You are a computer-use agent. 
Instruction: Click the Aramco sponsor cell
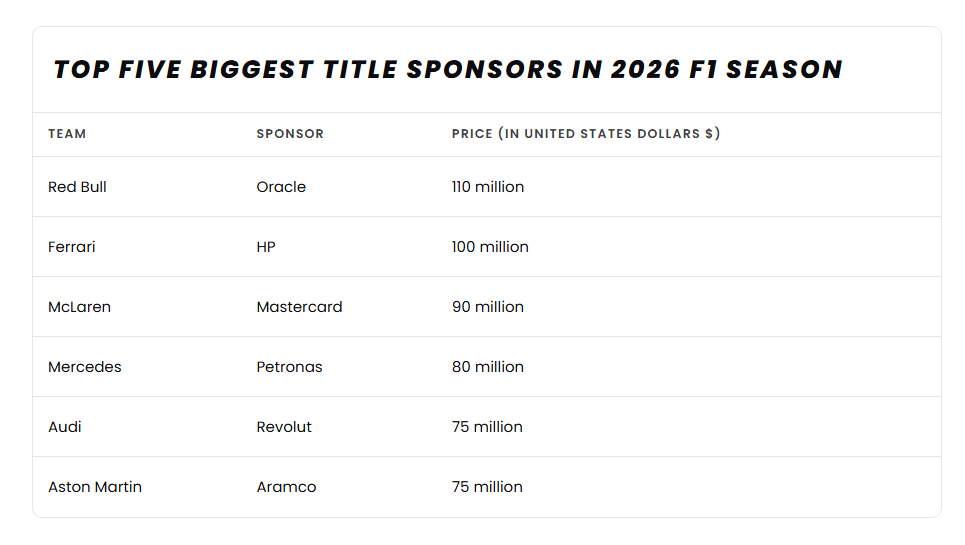point(286,487)
